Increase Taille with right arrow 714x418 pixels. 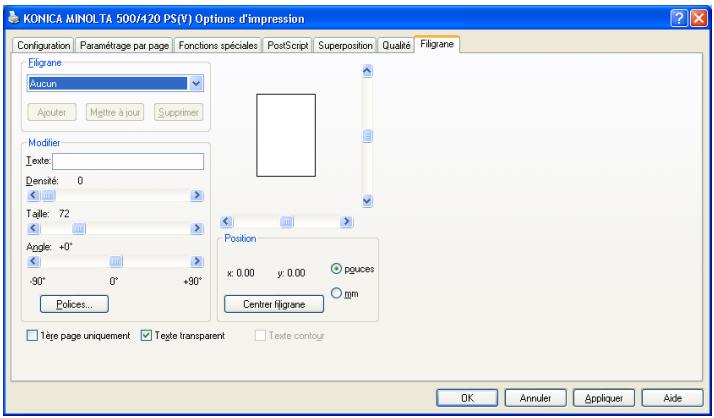[197, 228]
